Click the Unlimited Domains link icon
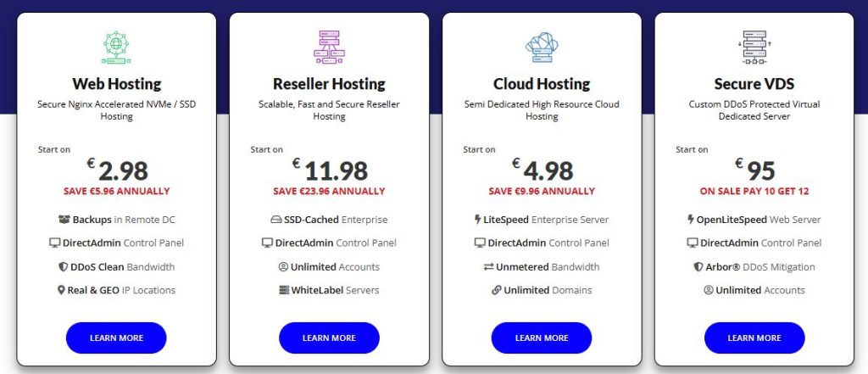The width and height of the screenshot is (868, 374). (x=496, y=290)
